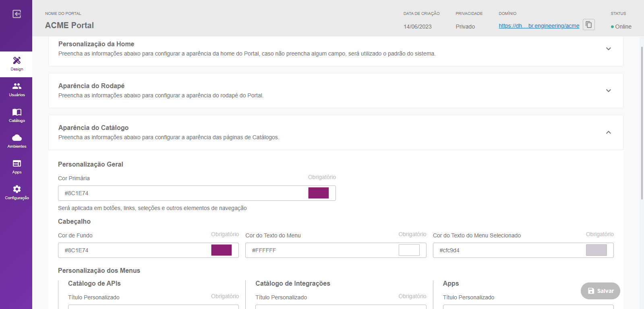
Task: Click the page vertical scrollbar
Action: [x=642, y=121]
